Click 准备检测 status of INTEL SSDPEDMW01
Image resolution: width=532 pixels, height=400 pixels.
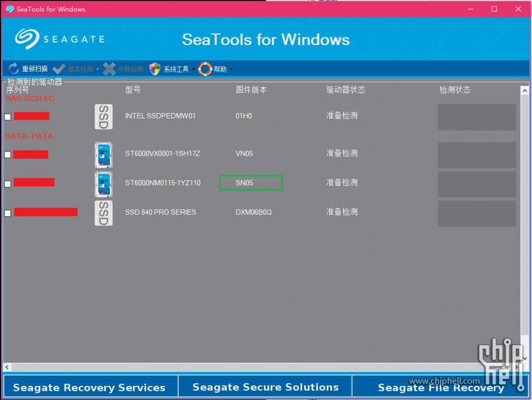coord(342,115)
